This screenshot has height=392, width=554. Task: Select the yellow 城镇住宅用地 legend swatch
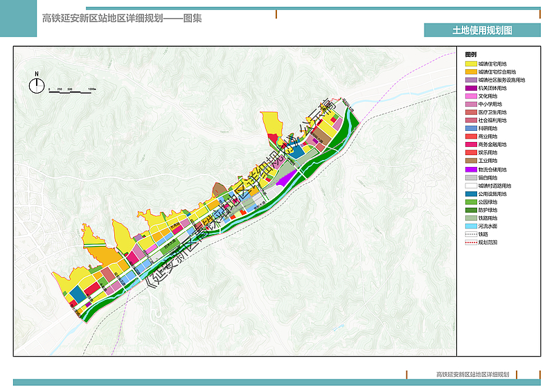point(470,64)
